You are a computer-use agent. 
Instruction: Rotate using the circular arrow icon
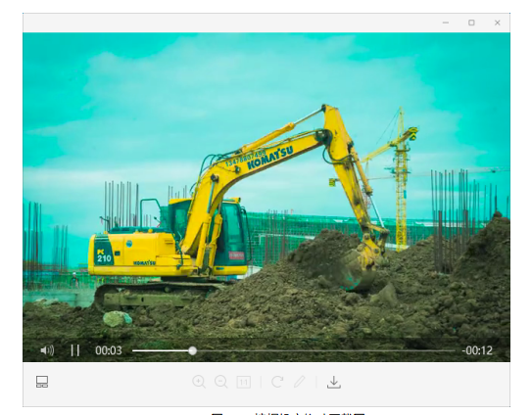(x=277, y=382)
